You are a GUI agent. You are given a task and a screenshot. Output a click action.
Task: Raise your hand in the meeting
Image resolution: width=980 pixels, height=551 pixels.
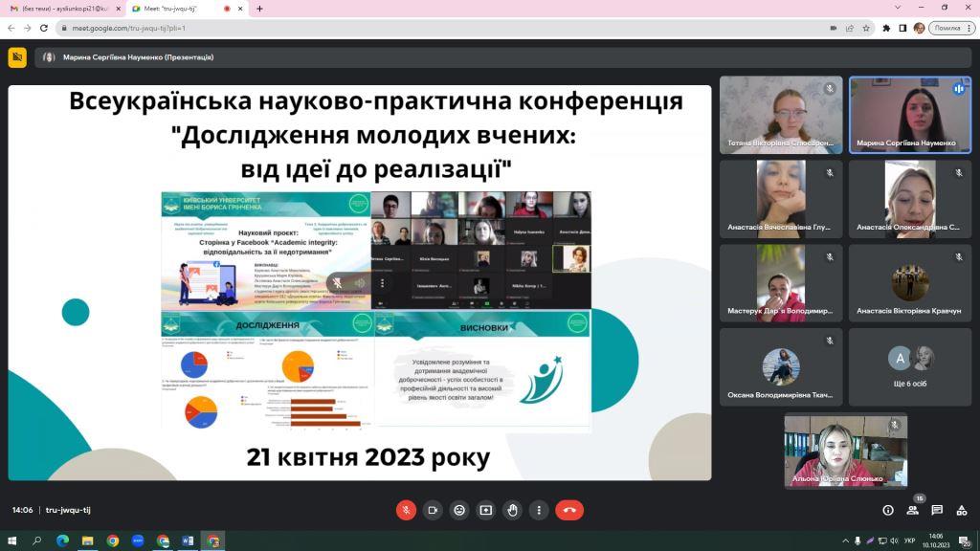coord(513,510)
